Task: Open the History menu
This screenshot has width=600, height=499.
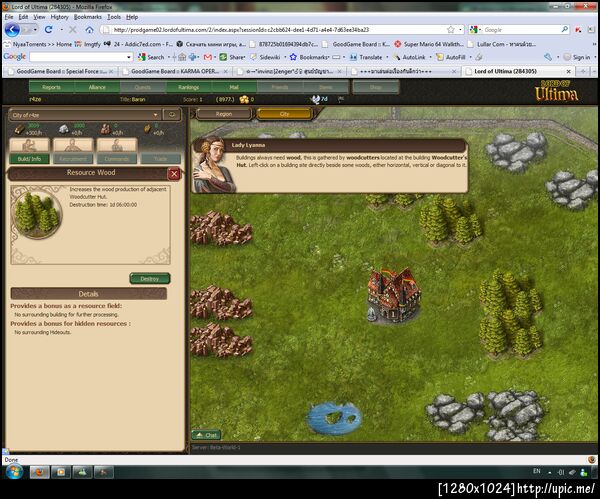Action: pos(59,17)
